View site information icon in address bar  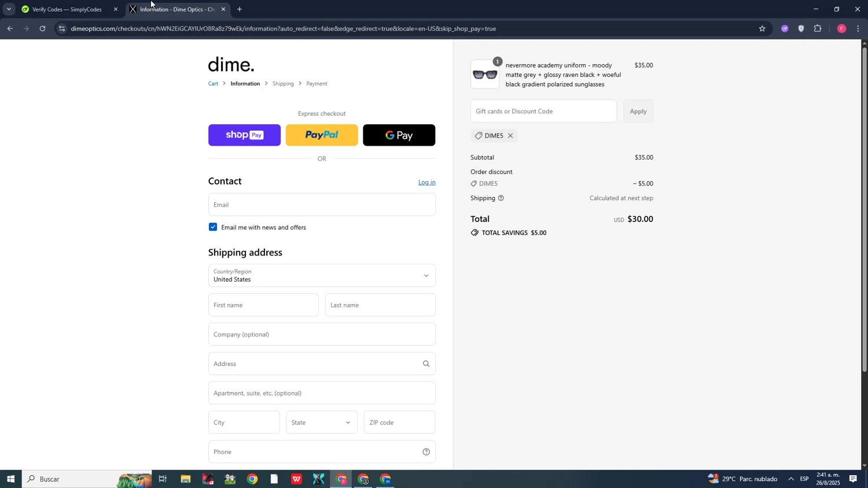(x=62, y=28)
